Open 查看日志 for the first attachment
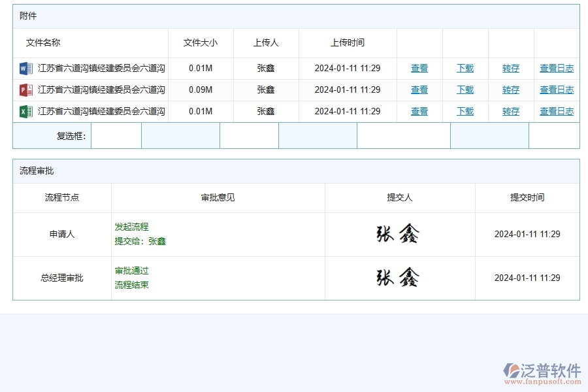 (557, 68)
